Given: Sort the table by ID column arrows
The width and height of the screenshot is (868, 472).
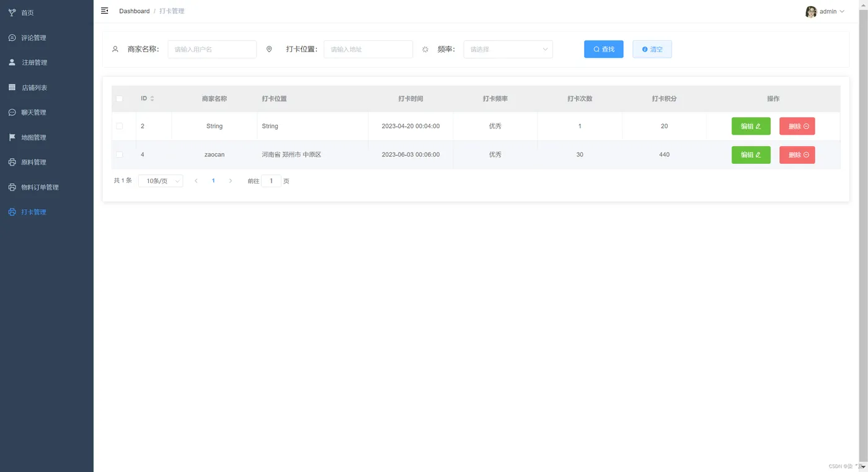Looking at the screenshot, I should tap(153, 99).
